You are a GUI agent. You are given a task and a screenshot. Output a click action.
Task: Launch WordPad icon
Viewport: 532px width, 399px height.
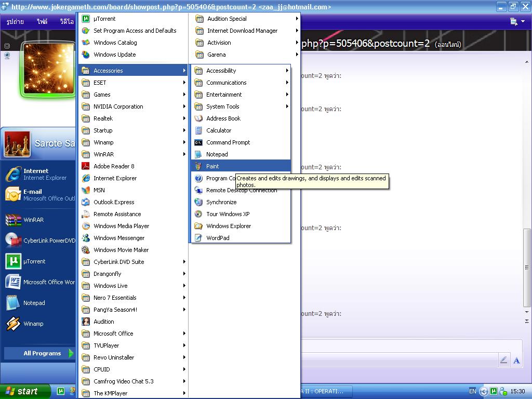pyautogui.click(x=198, y=238)
